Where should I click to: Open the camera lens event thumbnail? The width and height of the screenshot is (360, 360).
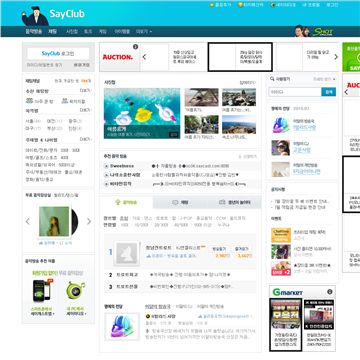(281, 252)
